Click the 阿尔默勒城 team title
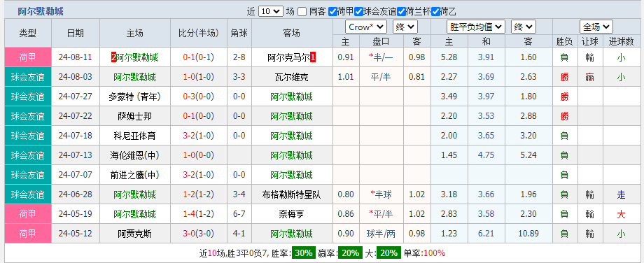The image size is (644, 263). pos(41,11)
